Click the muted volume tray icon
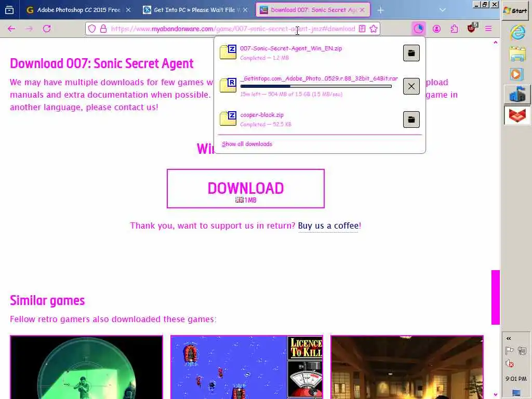 [509, 364]
